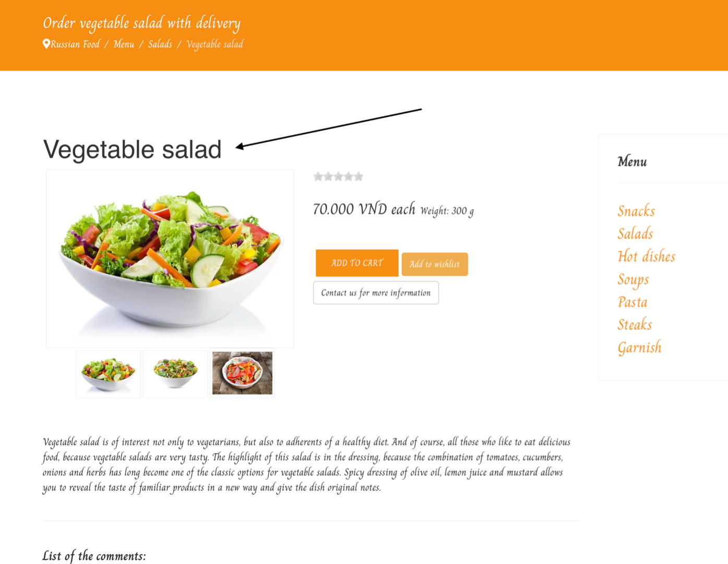Select Garnish from the sidebar menu

tap(639, 348)
